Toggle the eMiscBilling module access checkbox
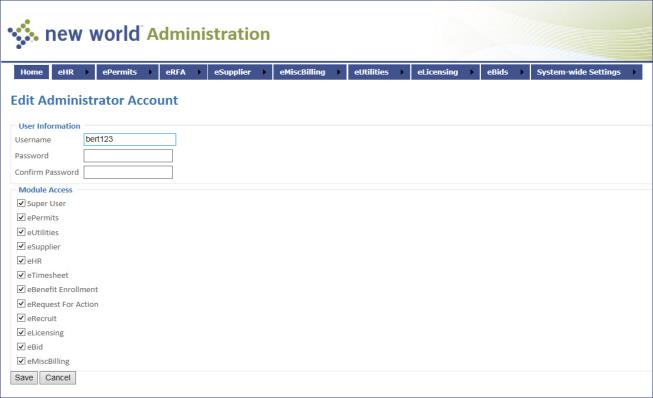 [21, 361]
